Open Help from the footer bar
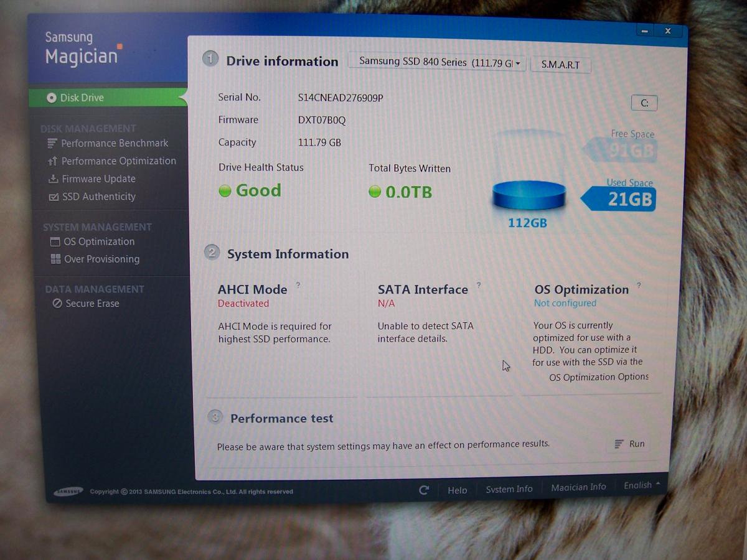Image resolution: width=747 pixels, height=560 pixels. pos(458,490)
